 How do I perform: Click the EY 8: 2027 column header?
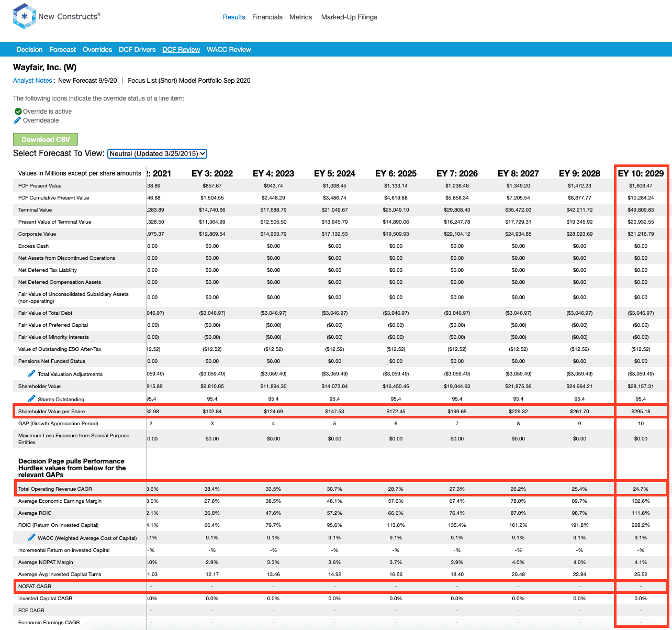518,173
